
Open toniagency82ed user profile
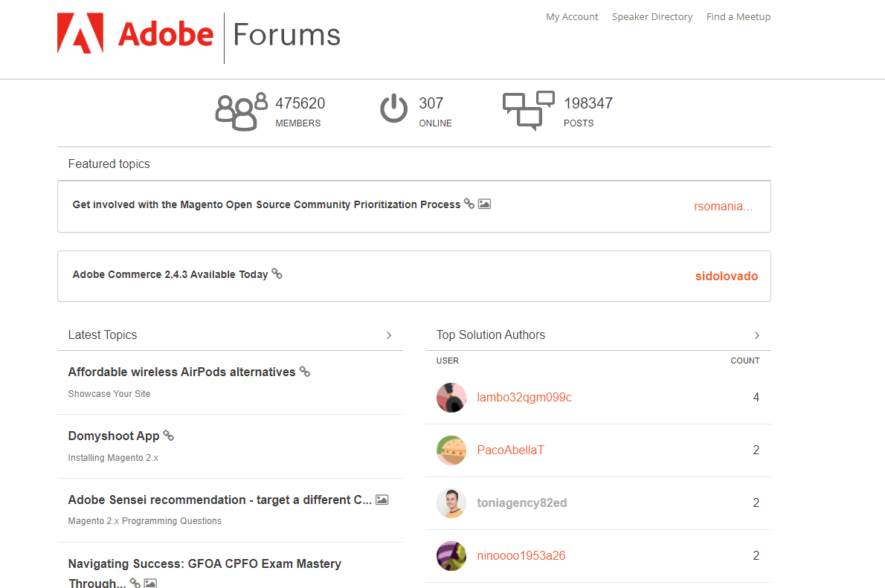pos(521,503)
